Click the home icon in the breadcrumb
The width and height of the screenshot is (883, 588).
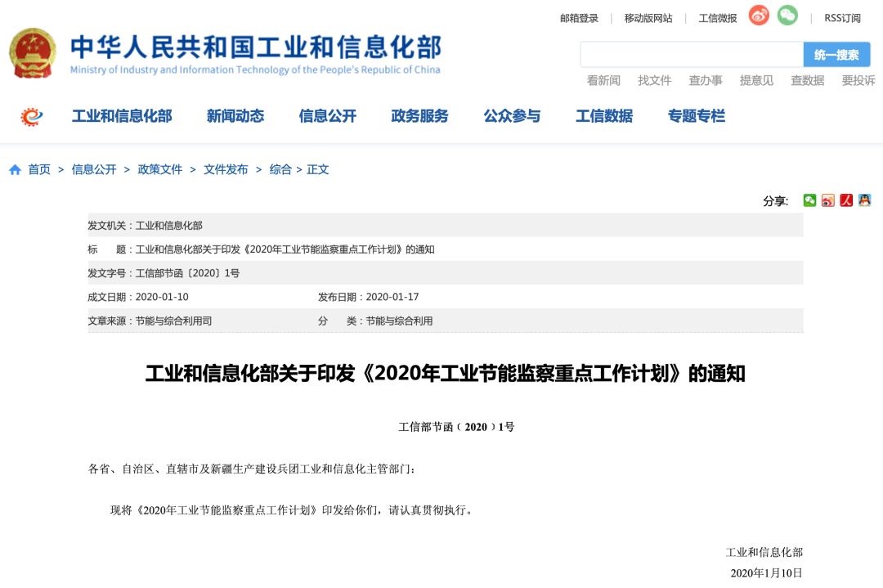click(15, 169)
